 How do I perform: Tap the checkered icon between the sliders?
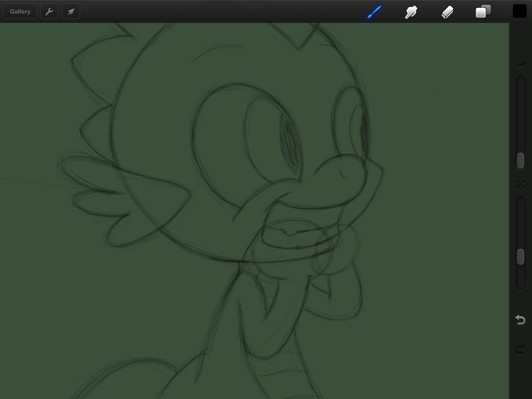click(520, 184)
